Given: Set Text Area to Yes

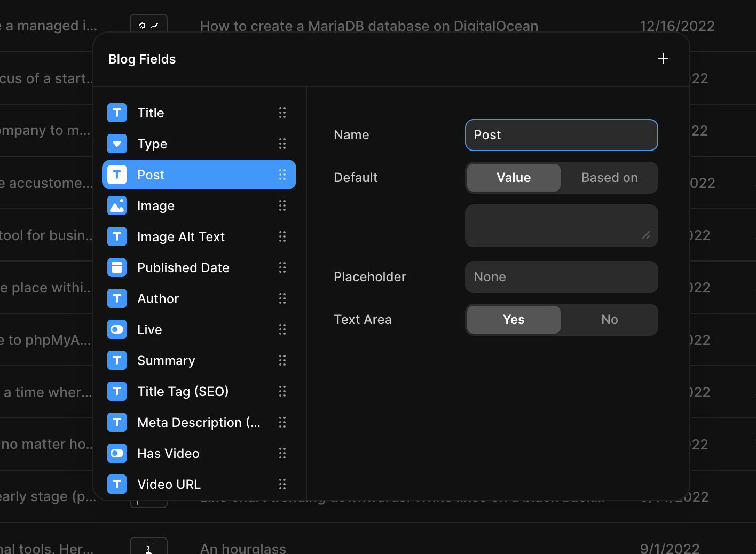Looking at the screenshot, I should tap(514, 320).
